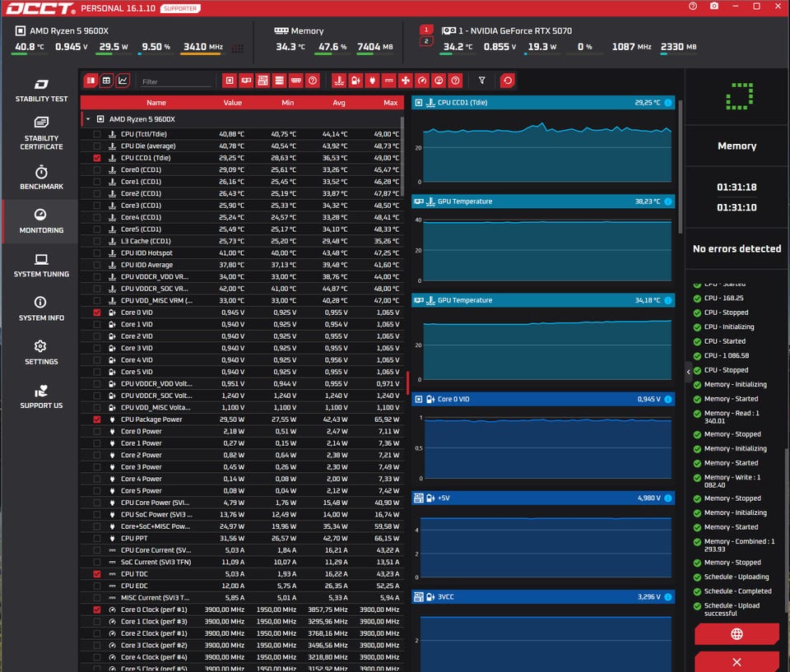Viewport: 790px width, 672px height.
Task: Uncheck the Core 0 VID checkbox
Action: coord(97,313)
